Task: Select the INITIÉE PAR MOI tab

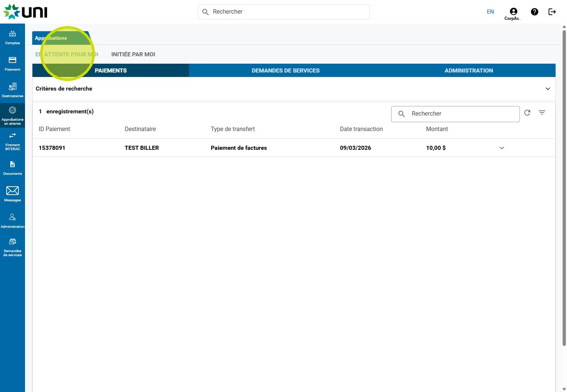Action: click(133, 54)
